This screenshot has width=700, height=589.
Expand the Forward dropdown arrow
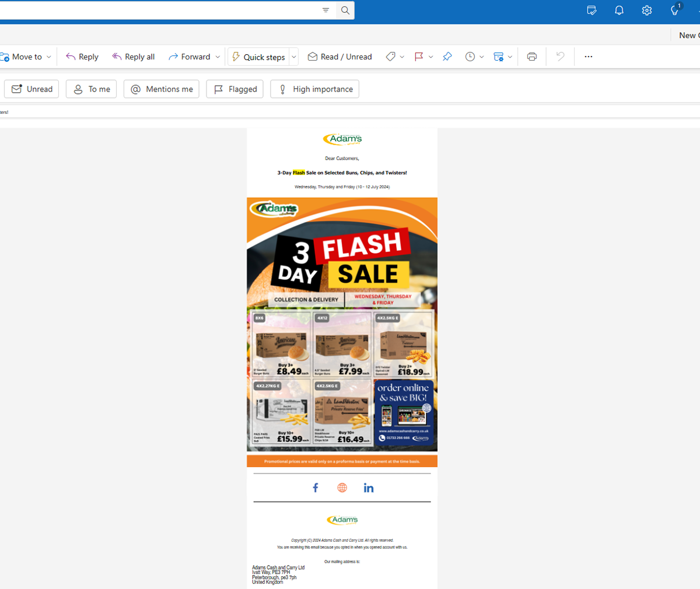pyautogui.click(x=218, y=57)
